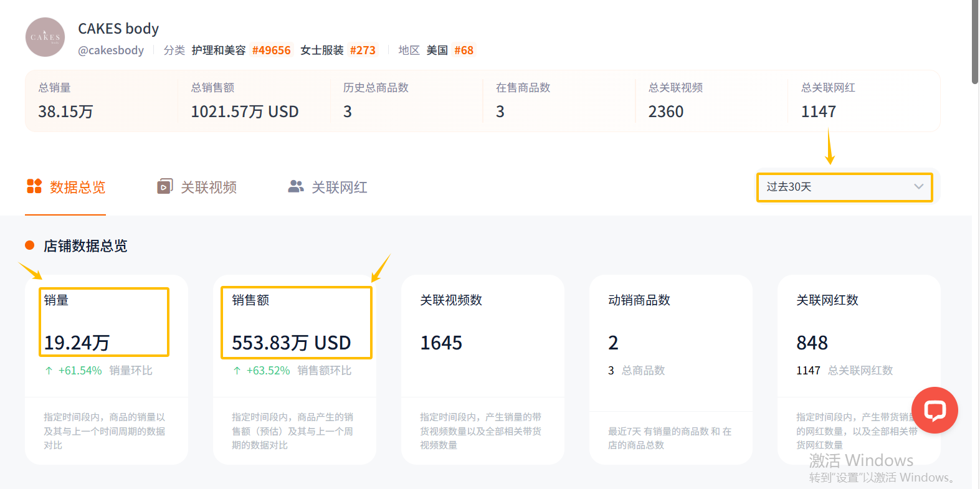Screen dimensions: 980x489
Task: Click the +61.54% 销量环比 indicator
Action: click(x=98, y=371)
